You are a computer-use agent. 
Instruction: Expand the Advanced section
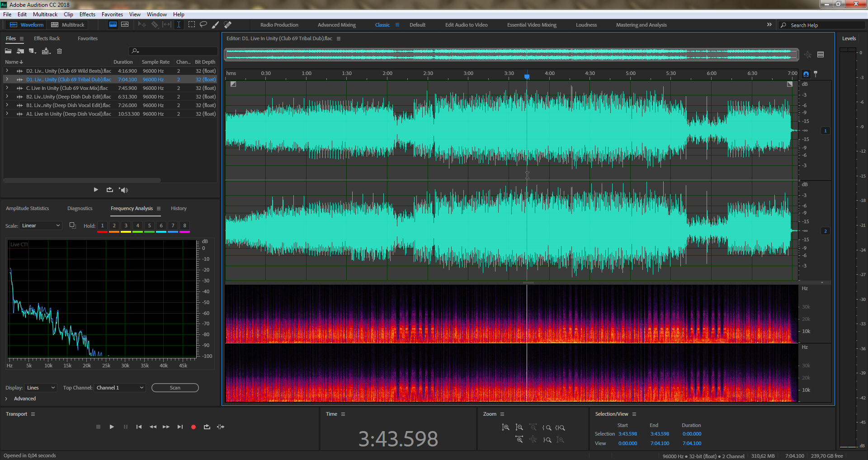pyautogui.click(x=6, y=399)
